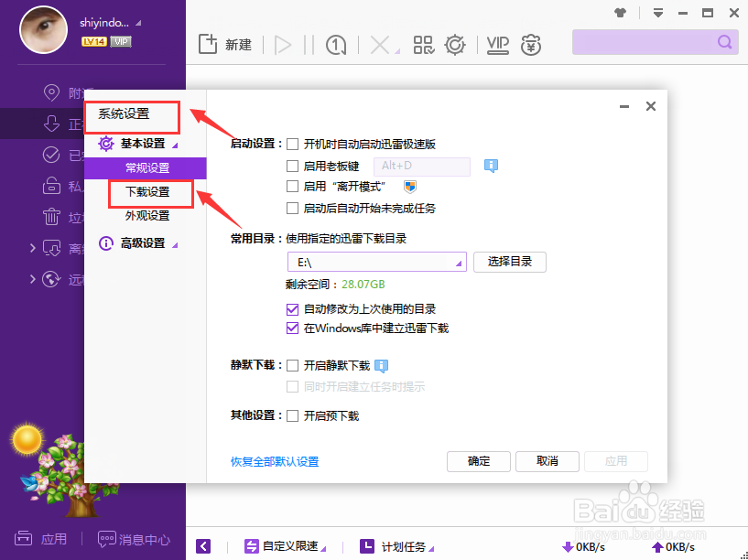
Task: Click the 28.07GB remaining space value
Action: coord(363,285)
